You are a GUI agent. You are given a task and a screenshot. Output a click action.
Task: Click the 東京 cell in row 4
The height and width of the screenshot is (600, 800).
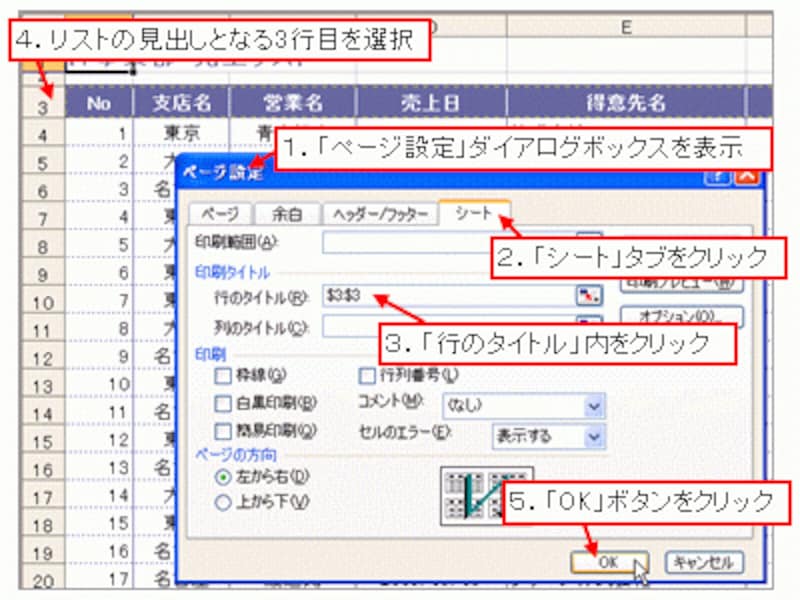182,133
